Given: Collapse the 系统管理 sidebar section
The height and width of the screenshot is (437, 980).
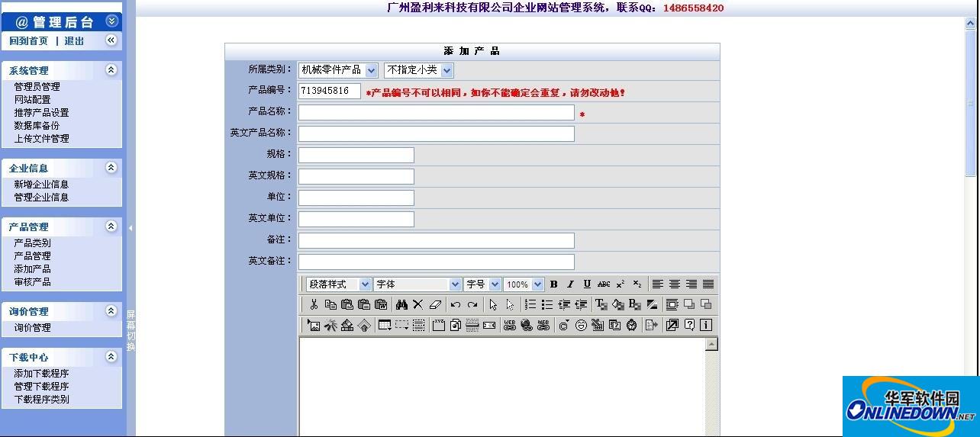Looking at the screenshot, I should coord(111,69).
